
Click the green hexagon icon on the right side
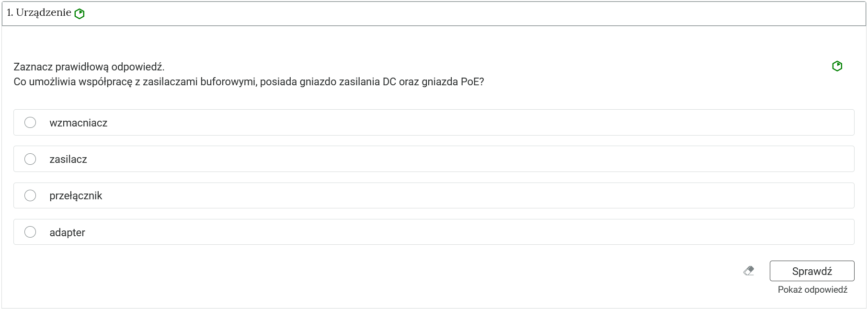tap(837, 67)
